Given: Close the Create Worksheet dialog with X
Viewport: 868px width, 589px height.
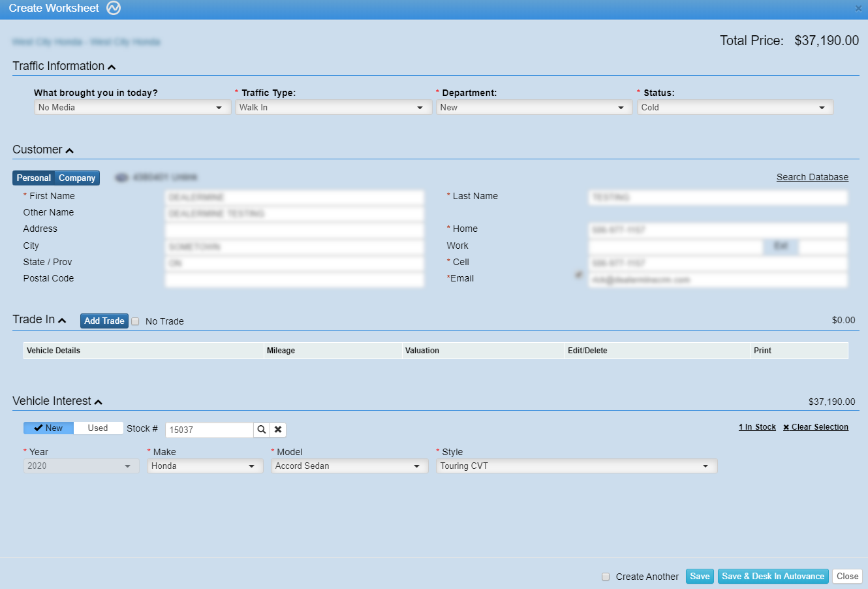Looking at the screenshot, I should click(858, 8).
